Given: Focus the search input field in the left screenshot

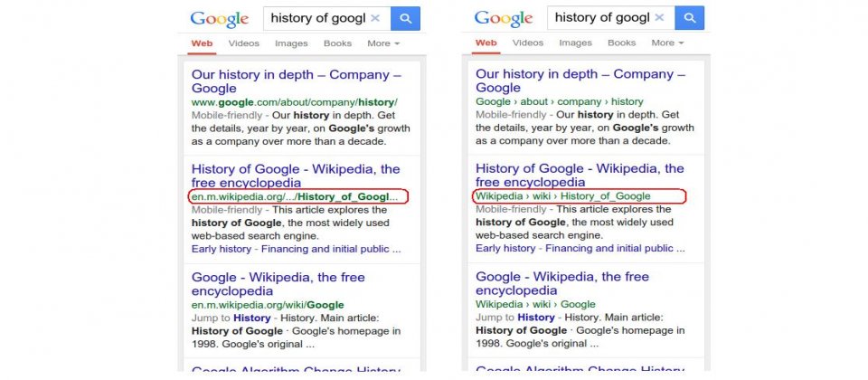Looking at the screenshot, I should [x=318, y=18].
